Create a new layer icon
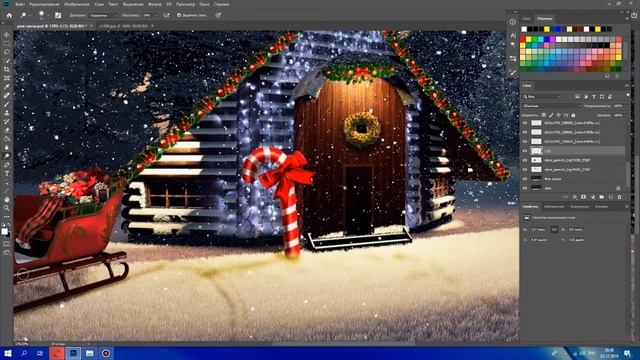The image size is (640, 360). point(611,197)
